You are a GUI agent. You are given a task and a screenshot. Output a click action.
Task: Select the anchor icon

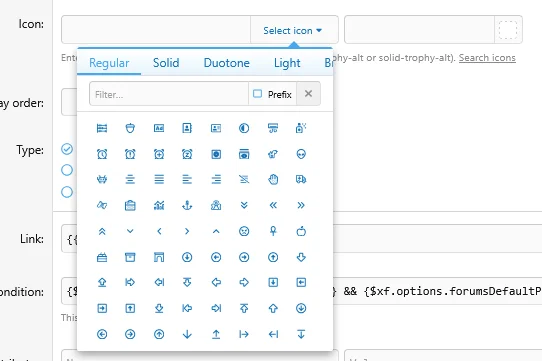pos(187,205)
